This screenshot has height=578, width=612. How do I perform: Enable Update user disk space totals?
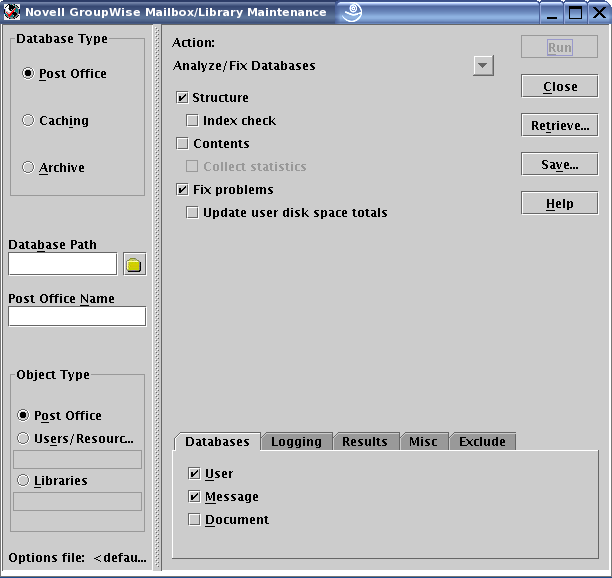click(x=192, y=213)
